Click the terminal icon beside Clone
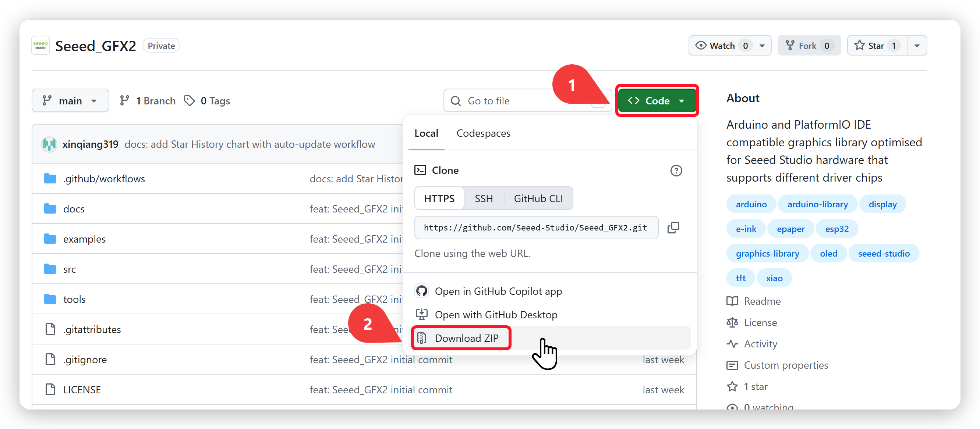980x429 pixels. pyautogui.click(x=420, y=170)
